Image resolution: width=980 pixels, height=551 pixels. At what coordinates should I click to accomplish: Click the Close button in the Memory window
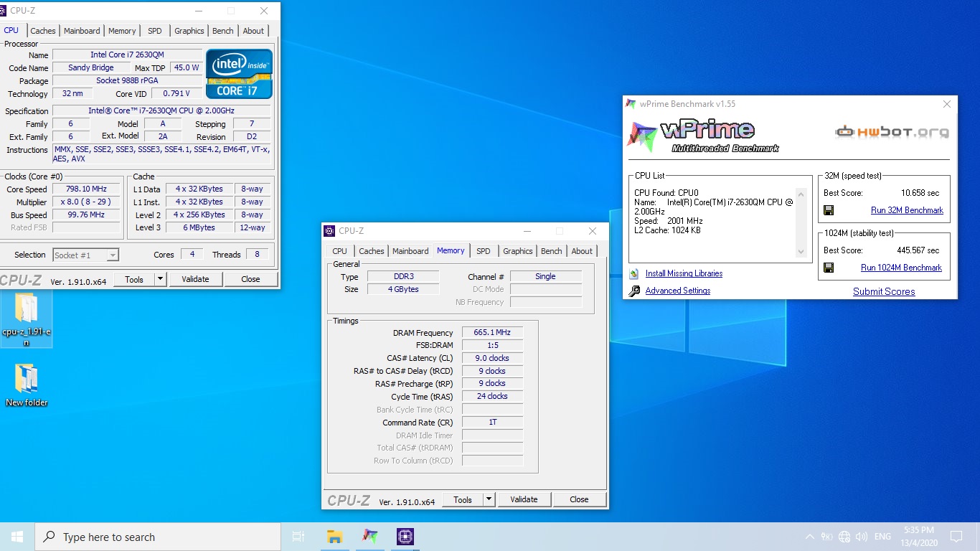[579, 499]
